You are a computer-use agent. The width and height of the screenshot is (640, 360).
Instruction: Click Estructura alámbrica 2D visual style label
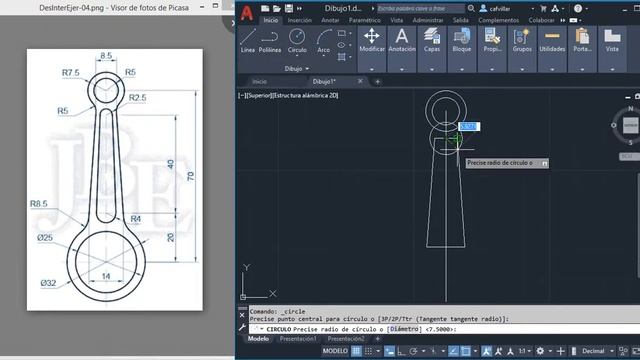click(x=306, y=96)
